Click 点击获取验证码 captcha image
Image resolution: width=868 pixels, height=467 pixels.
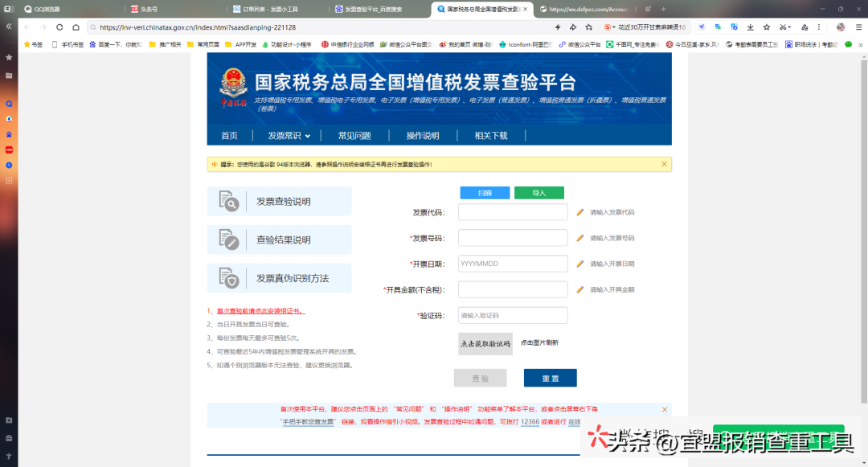tap(485, 343)
